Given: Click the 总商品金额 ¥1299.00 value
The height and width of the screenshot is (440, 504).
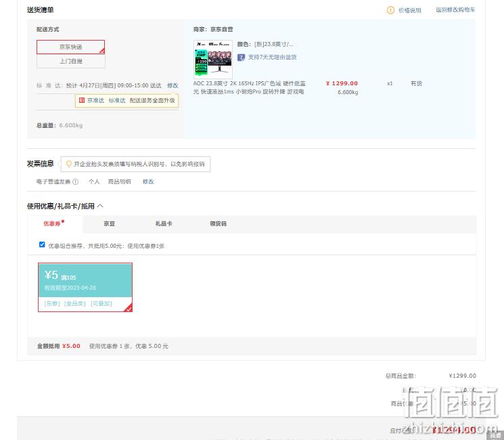Looking at the screenshot, I should tap(463, 376).
